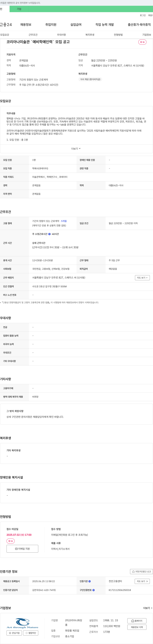This screenshot has width=153, height=644.
Task: Jump to the 근무조건 section tab
Action: [x=33, y=35]
